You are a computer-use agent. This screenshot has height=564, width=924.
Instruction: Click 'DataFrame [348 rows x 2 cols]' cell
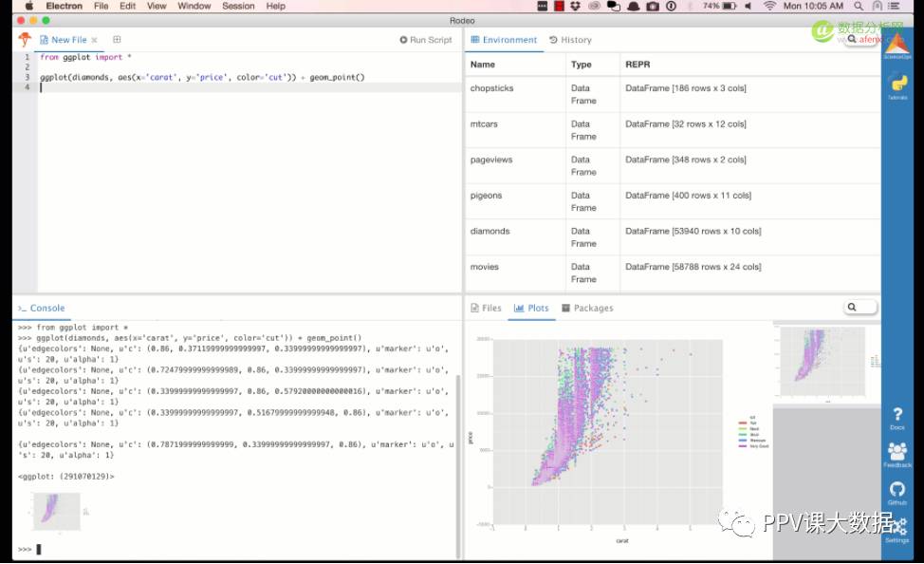tap(686, 160)
